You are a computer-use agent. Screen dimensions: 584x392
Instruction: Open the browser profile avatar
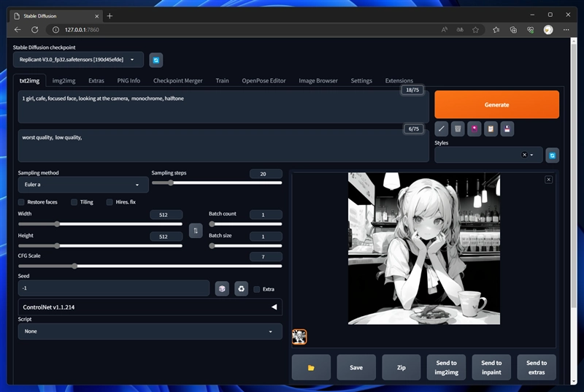(548, 30)
